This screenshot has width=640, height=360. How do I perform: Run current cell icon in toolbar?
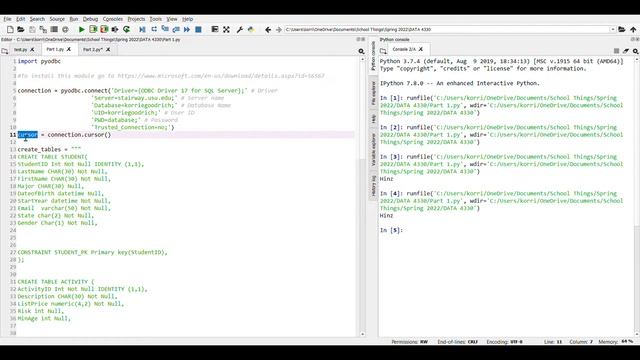click(x=93, y=29)
